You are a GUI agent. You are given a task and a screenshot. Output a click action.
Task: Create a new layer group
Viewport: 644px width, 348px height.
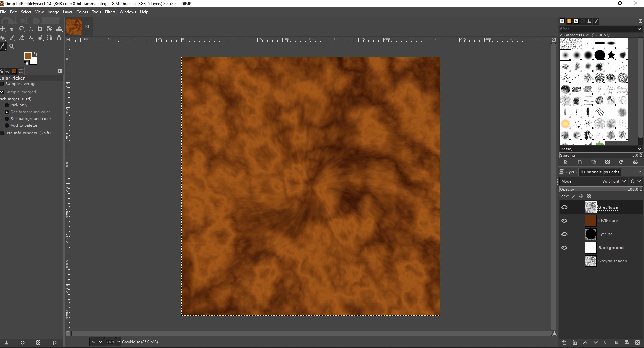575,343
